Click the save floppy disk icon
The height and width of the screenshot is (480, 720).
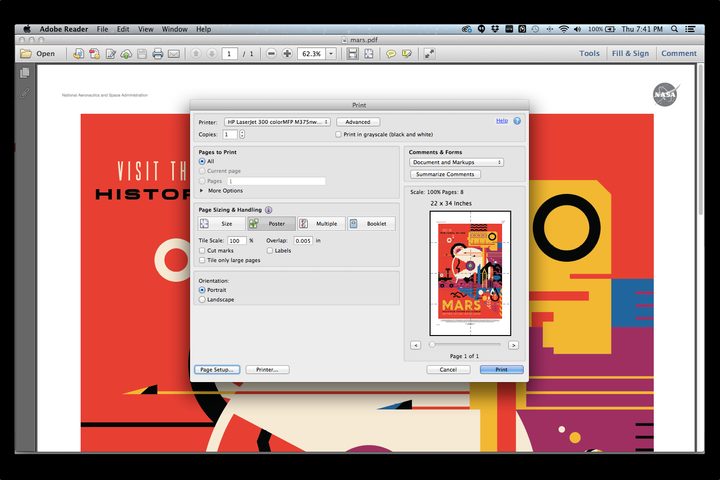pos(142,54)
